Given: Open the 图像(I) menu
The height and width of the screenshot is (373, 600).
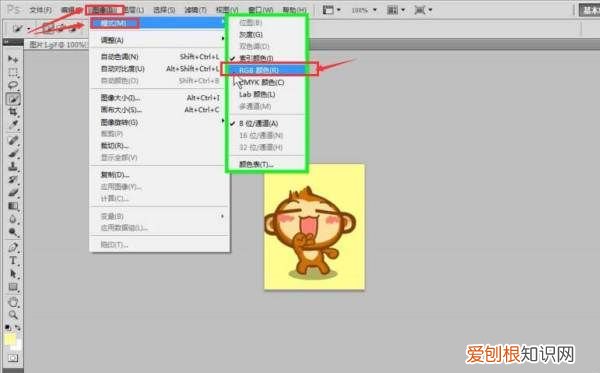Looking at the screenshot, I should (x=105, y=10).
